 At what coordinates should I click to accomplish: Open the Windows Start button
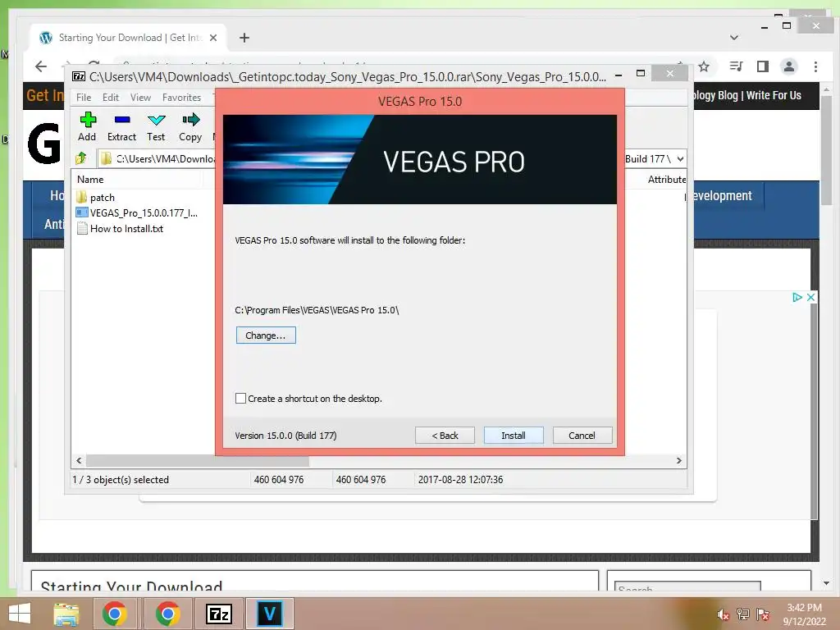click(x=20, y=614)
